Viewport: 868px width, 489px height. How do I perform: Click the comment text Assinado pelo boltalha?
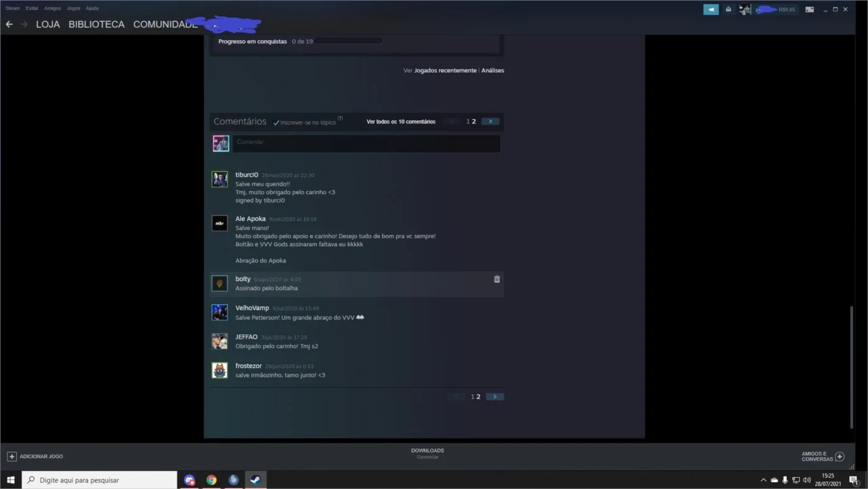tap(267, 289)
